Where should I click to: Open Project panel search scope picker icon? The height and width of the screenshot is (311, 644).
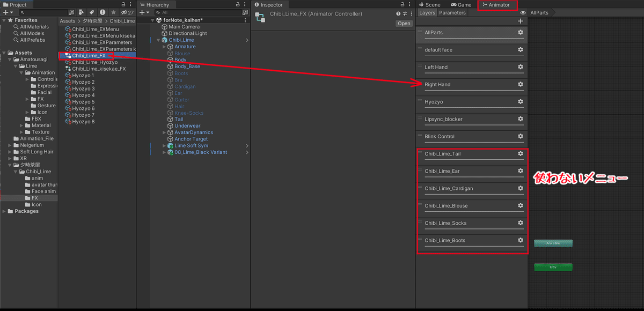pos(71,12)
